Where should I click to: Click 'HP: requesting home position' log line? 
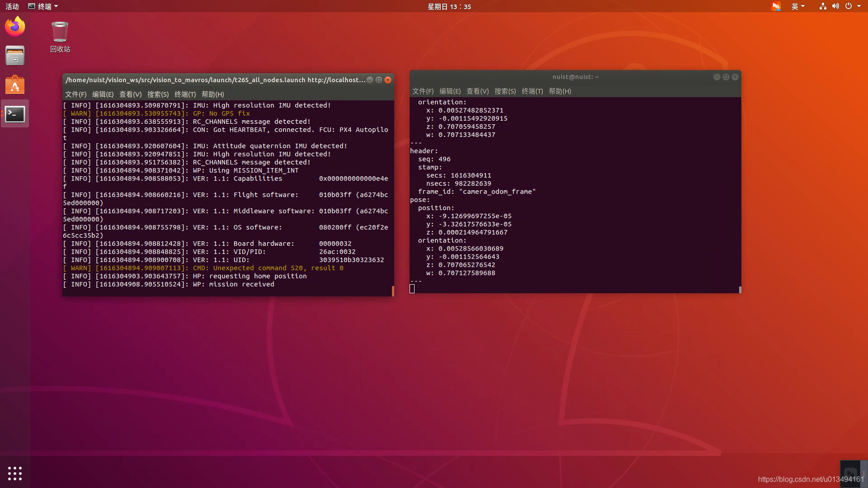click(x=185, y=276)
